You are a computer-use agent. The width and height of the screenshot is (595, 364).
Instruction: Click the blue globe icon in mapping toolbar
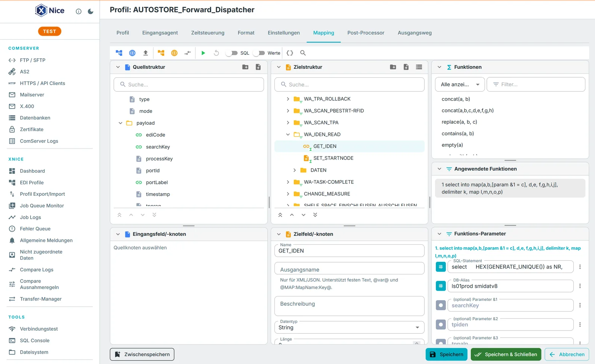(x=132, y=53)
